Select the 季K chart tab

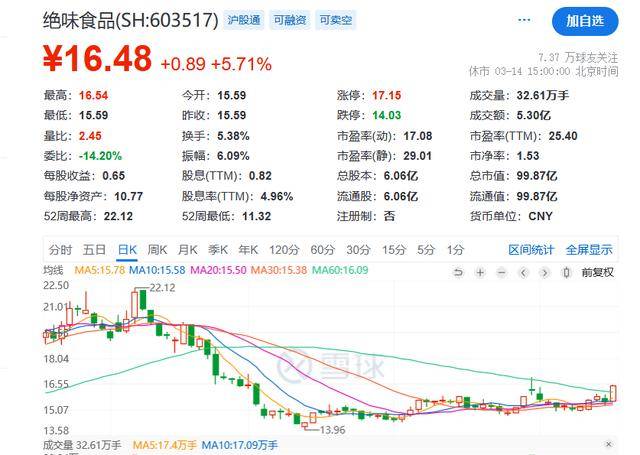pyautogui.click(x=218, y=249)
